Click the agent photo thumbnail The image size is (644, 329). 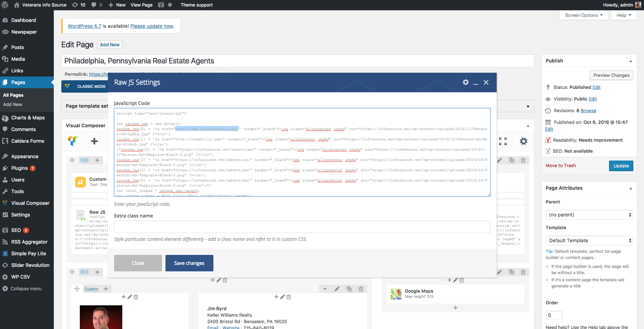pyautogui.click(x=101, y=317)
